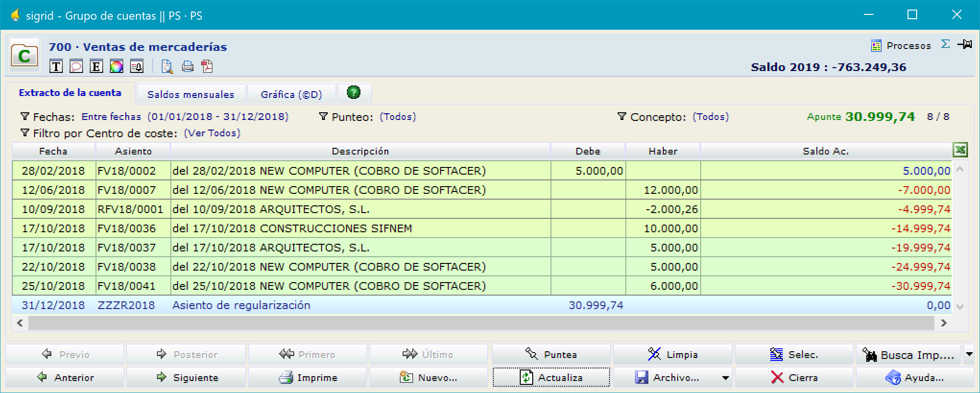This screenshot has width=980, height=393.
Task: Go to Anterior record
Action: pyautogui.click(x=65, y=378)
